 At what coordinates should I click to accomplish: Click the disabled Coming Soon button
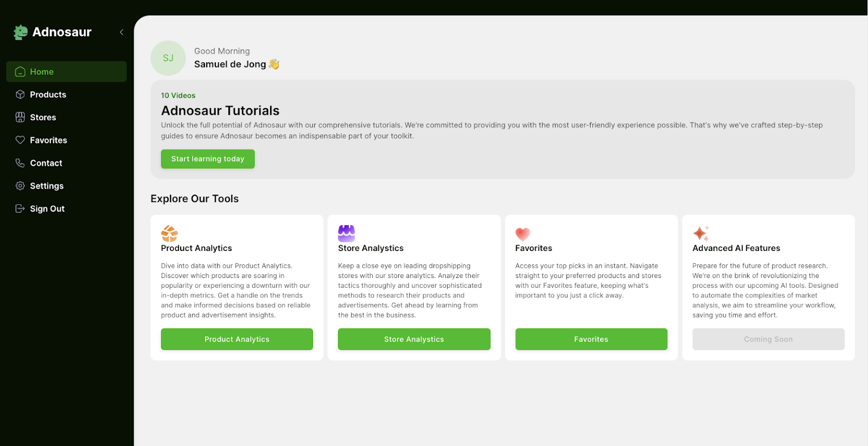tap(768, 339)
